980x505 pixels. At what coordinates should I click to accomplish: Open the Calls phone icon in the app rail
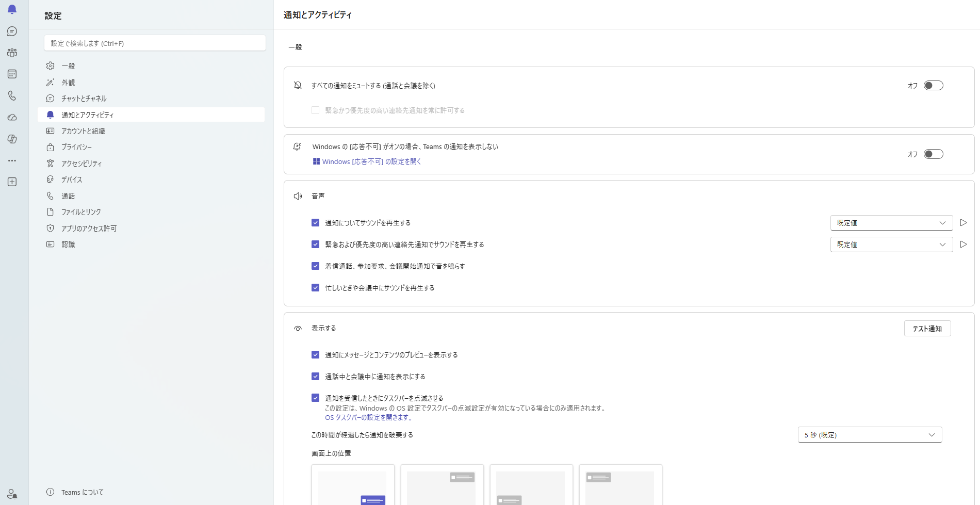tap(12, 96)
